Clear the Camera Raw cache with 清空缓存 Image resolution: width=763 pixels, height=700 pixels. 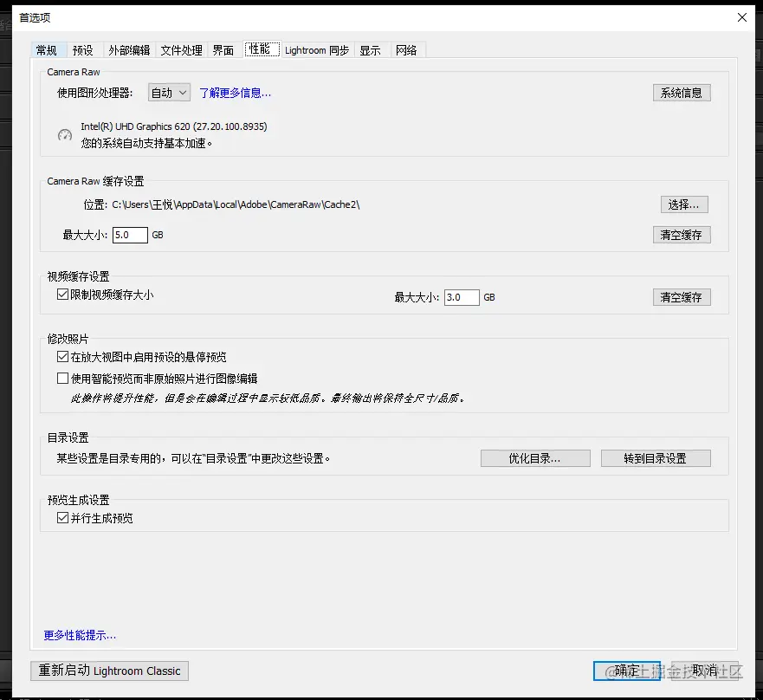coord(682,235)
